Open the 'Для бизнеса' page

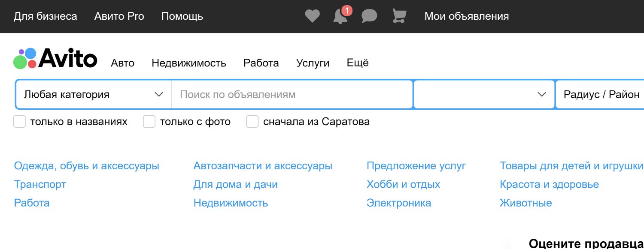point(46,16)
